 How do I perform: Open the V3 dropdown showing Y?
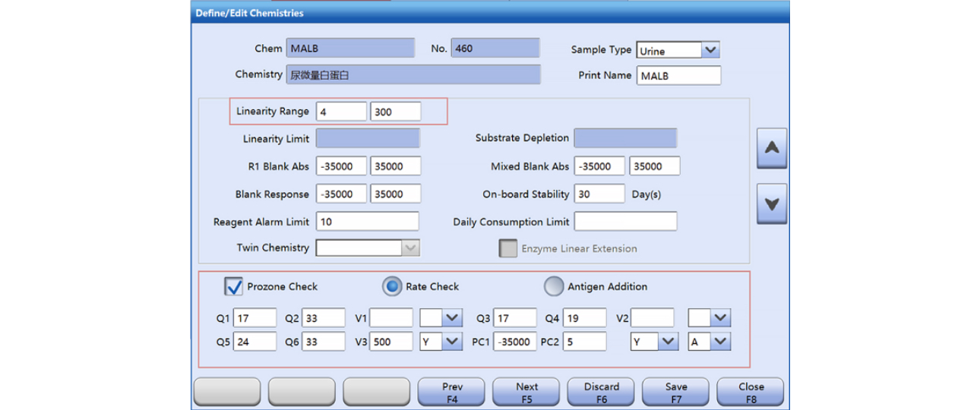(452, 342)
